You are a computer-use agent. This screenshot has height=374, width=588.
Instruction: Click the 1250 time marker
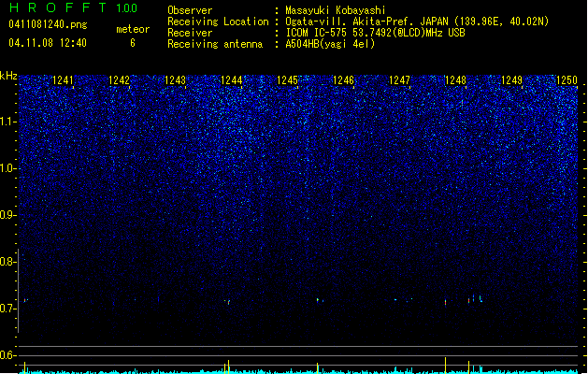coord(567,80)
